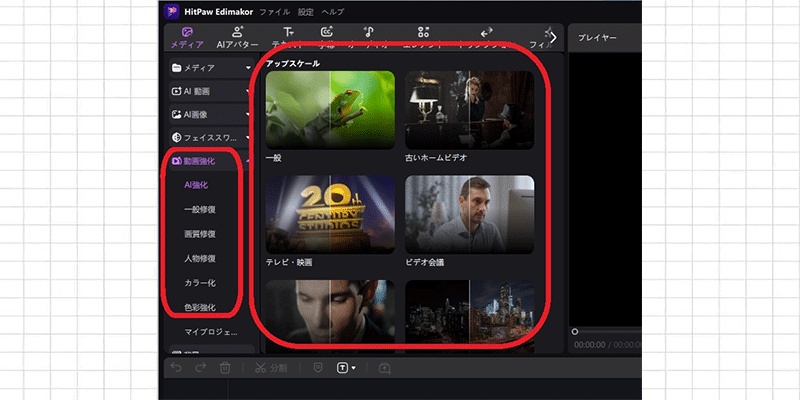
Task: Expand the メディア sidebar dropdown arrow
Action: click(x=248, y=68)
